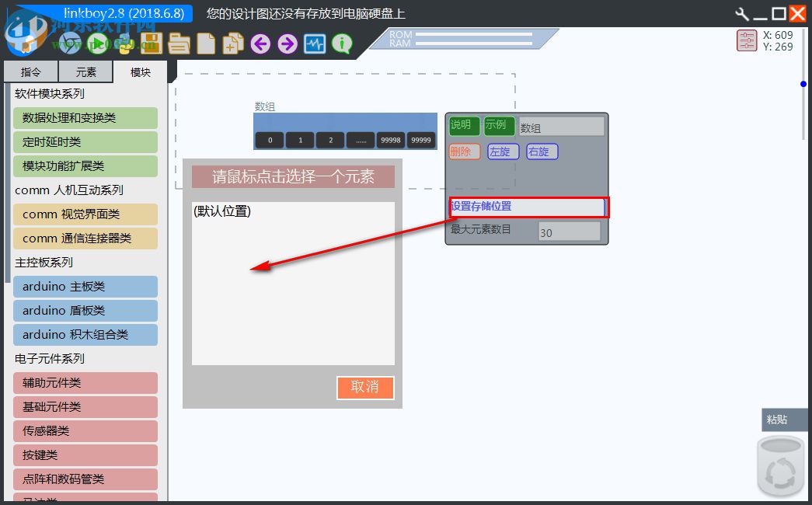812x505 pixels.
Task: Switch to the 指令 tab
Action: pos(30,71)
